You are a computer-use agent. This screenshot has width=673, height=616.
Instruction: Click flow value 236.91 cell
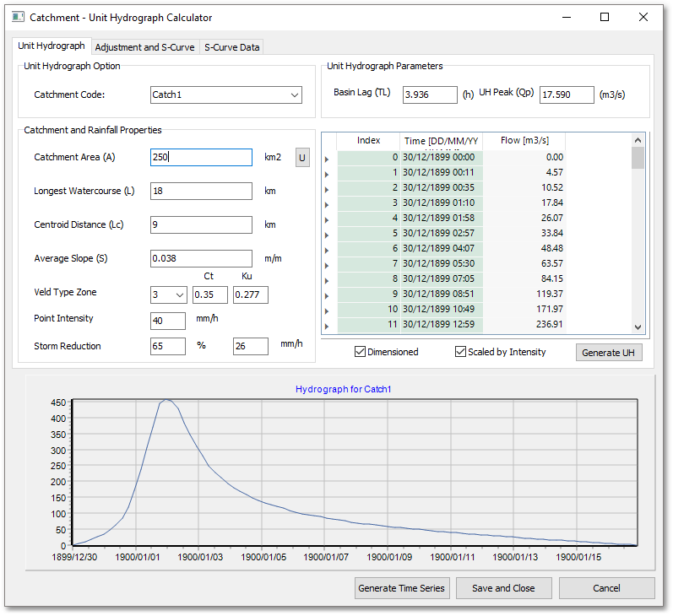pyautogui.click(x=524, y=324)
